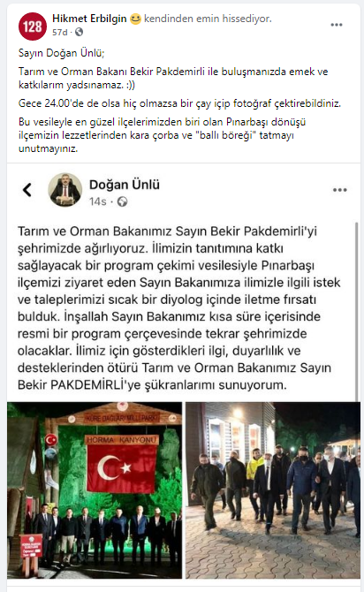Image resolution: width=364 pixels, height=592 pixels.
Task: Open Doğan Ünlü's profile picture
Action: [x=65, y=190]
